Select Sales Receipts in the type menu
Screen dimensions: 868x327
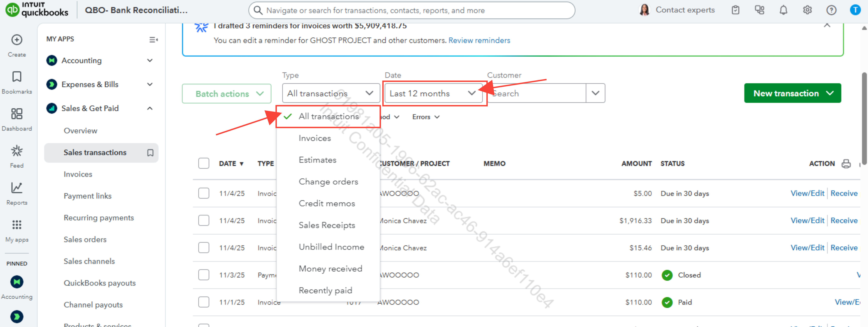327,225
